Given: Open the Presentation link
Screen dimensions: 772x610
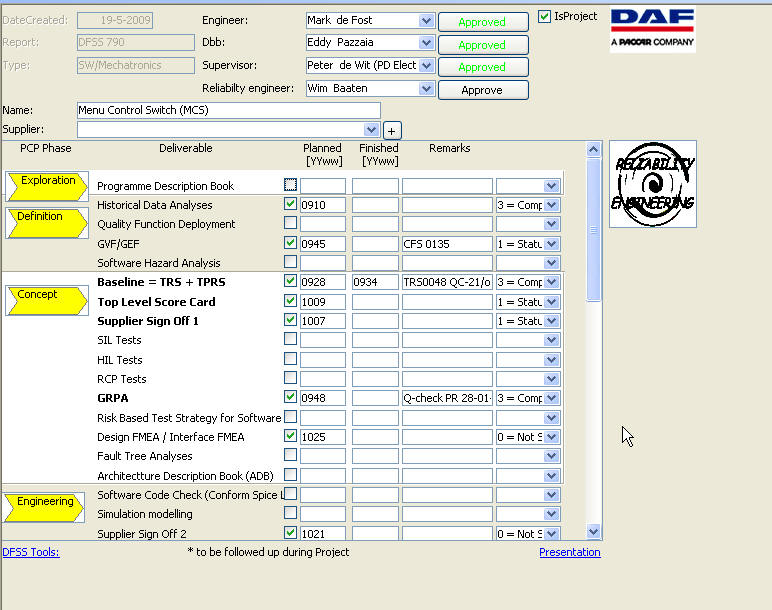Looking at the screenshot, I should coord(570,552).
